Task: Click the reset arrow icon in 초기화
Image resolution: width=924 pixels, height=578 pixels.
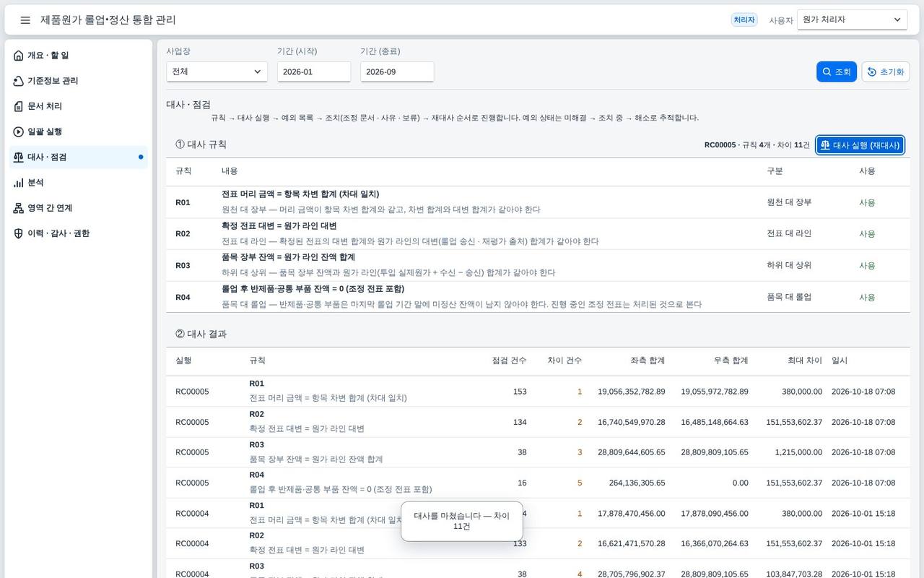Action: (872, 72)
